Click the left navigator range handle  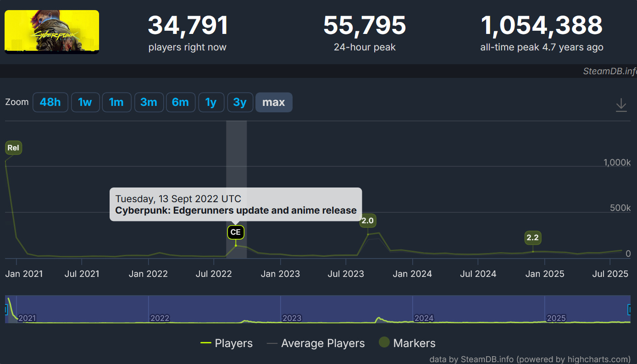pos(6,310)
